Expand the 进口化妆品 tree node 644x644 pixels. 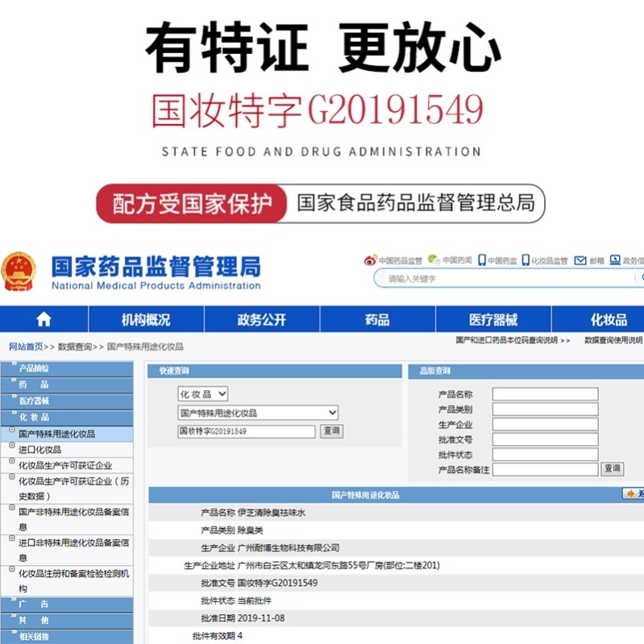coord(12,445)
